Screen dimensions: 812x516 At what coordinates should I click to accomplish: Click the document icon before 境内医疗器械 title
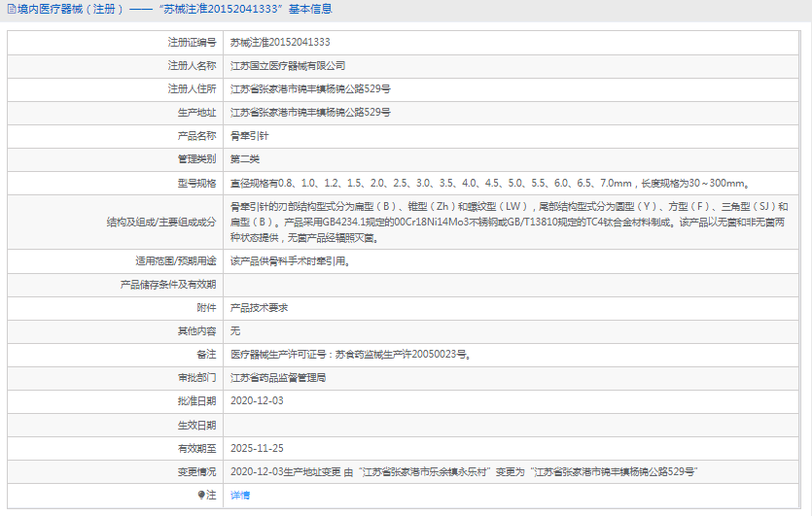[12, 10]
